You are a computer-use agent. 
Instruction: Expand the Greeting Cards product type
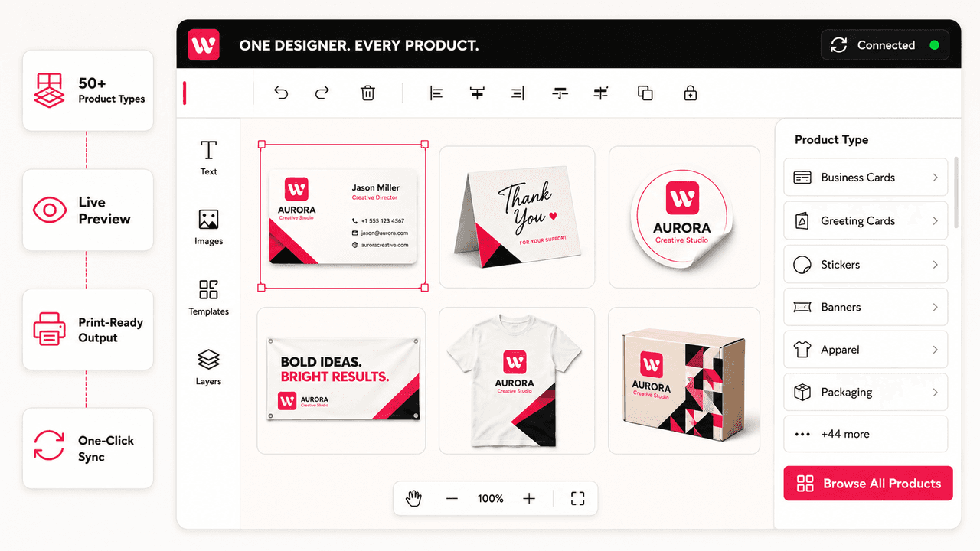pyautogui.click(x=866, y=221)
